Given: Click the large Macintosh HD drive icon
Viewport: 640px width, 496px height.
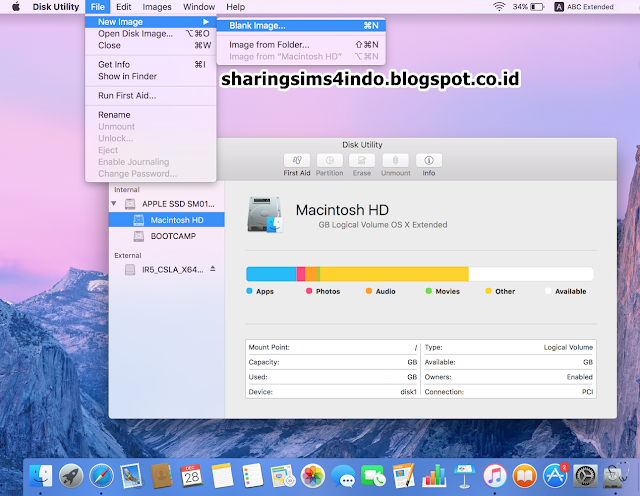Looking at the screenshot, I should [x=265, y=214].
